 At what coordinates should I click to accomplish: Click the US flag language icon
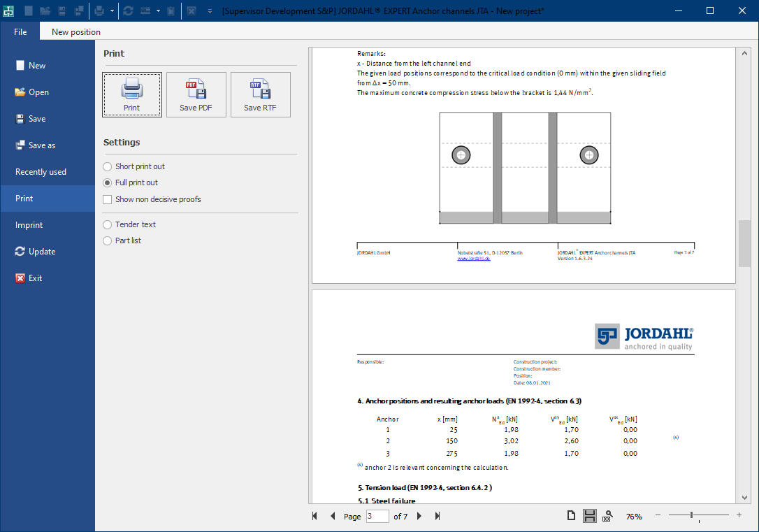coord(145,10)
